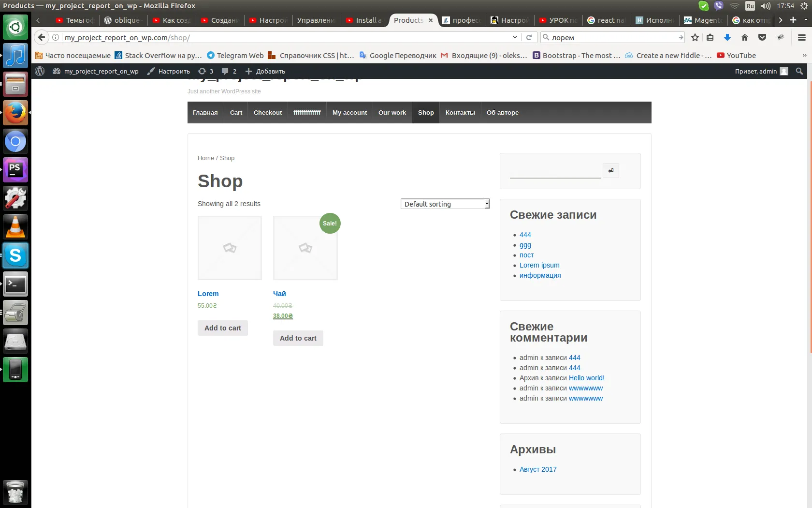Image resolution: width=812 pixels, height=508 pixels.
Task: Bookmark this page with the star icon
Action: 695,37
